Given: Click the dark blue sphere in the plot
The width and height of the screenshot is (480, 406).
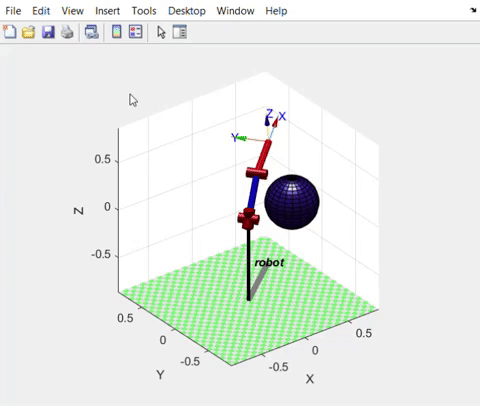Looking at the screenshot, I should [x=292, y=202].
